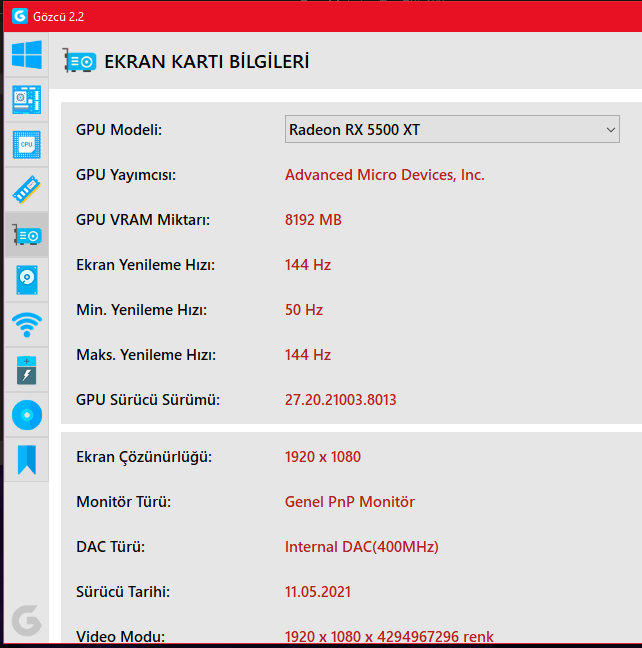Click the 50 Hz minimum refresh value
Image resolution: width=642 pixels, height=648 pixels.
(x=304, y=310)
